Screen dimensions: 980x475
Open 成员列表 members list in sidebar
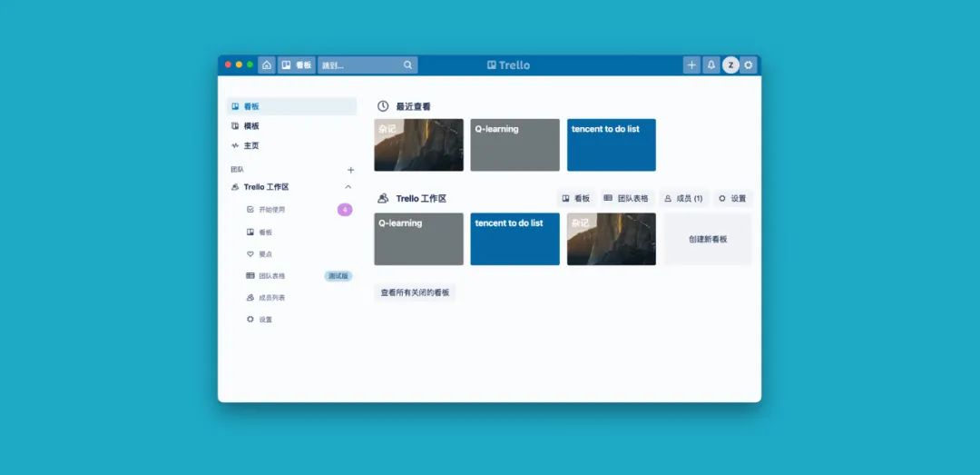(x=272, y=298)
